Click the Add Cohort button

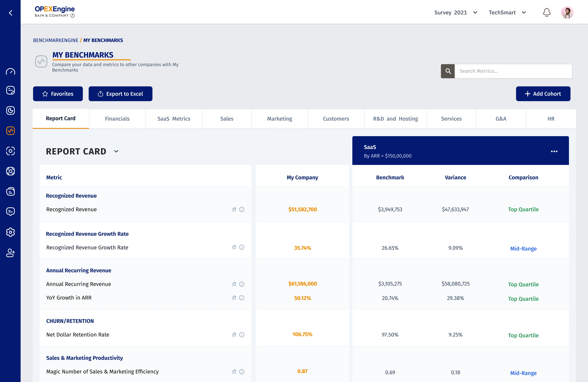tap(543, 94)
